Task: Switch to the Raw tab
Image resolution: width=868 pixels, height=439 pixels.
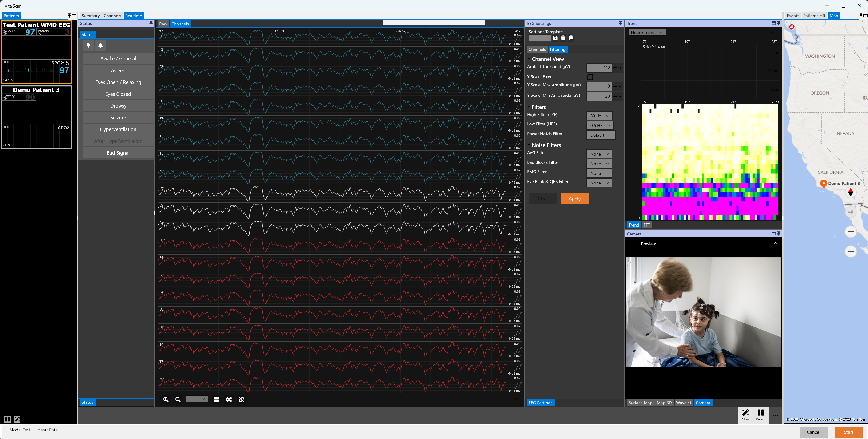Action: click(x=163, y=24)
